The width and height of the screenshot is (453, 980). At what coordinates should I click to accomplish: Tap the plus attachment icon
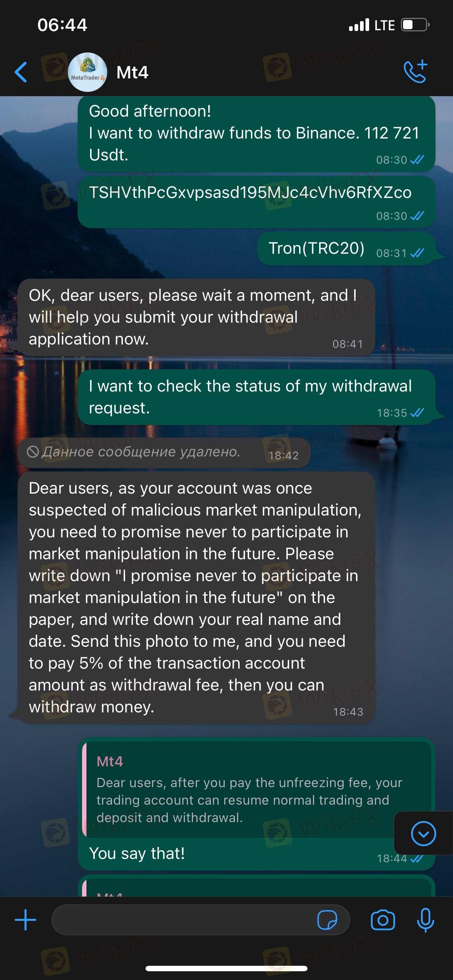(x=25, y=920)
